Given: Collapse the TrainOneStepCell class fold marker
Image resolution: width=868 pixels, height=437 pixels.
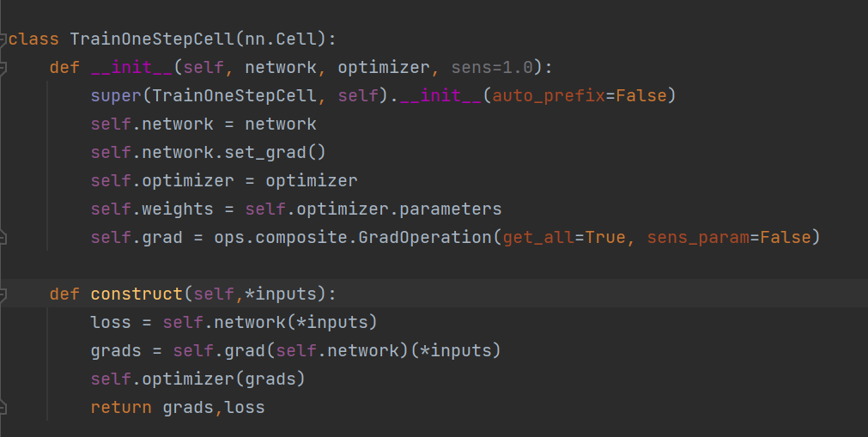Looking at the screenshot, I should 3,39.
